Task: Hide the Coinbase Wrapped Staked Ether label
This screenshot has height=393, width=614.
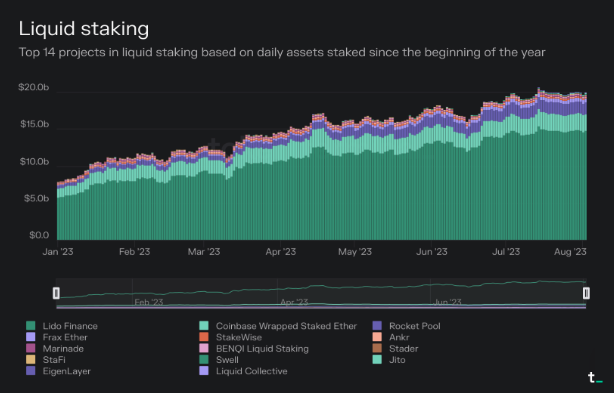Action: (x=286, y=326)
